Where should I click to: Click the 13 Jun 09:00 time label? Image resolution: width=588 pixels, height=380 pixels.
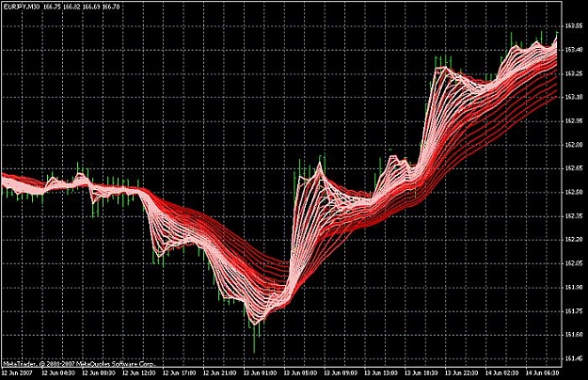pos(341,373)
